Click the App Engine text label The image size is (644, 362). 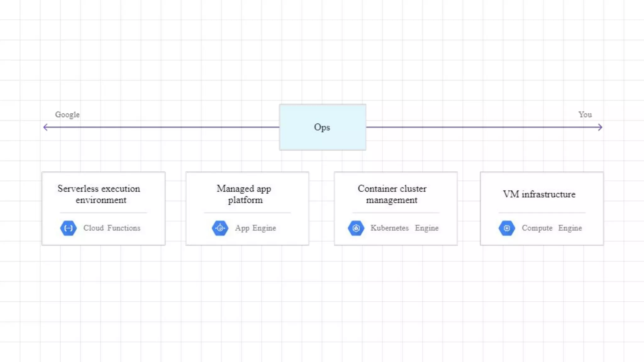(x=255, y=228)
